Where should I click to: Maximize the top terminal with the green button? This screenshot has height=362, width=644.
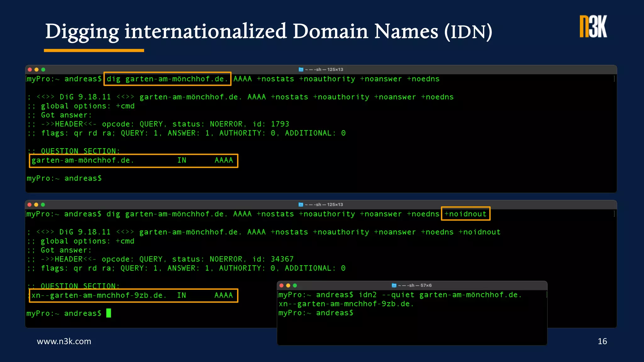pos(43,69)
